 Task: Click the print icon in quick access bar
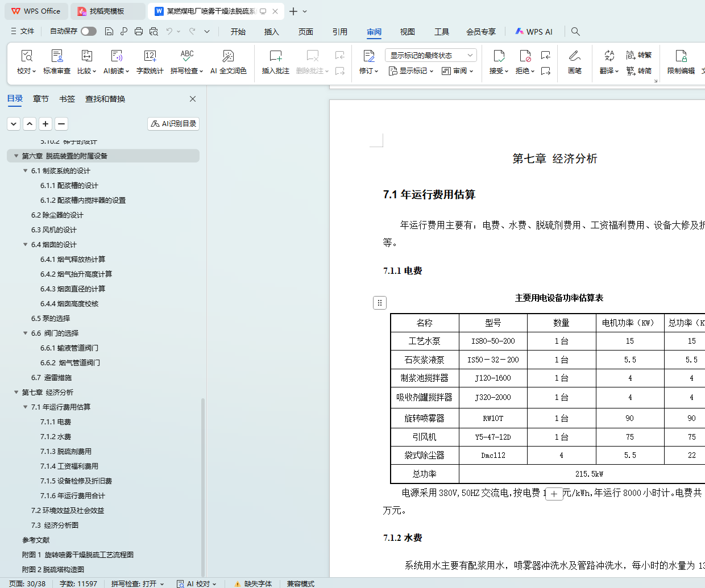[x=139, y=31]
